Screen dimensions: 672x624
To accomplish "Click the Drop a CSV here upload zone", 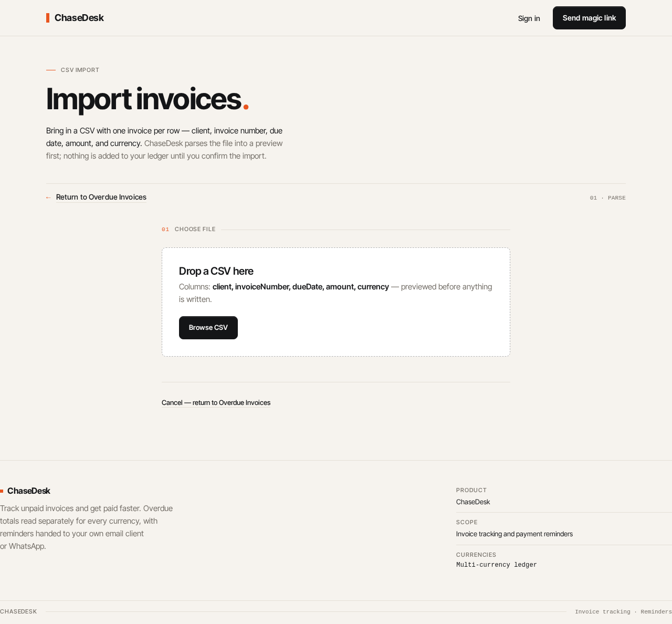I will 336,302.
